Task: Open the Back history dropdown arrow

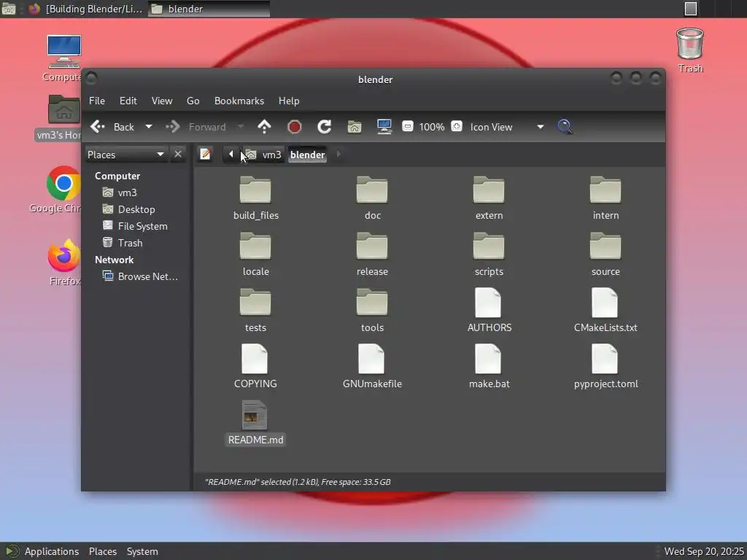Action: pyautogui.click(x=149, y=127)
